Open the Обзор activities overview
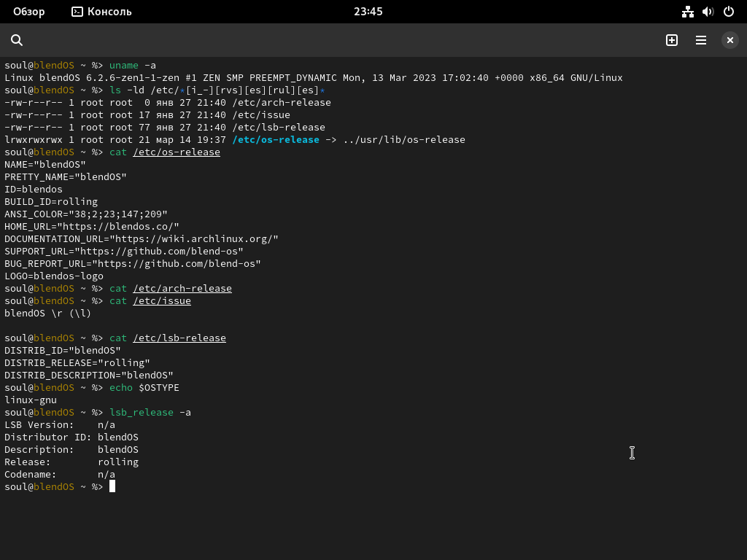 29,12
